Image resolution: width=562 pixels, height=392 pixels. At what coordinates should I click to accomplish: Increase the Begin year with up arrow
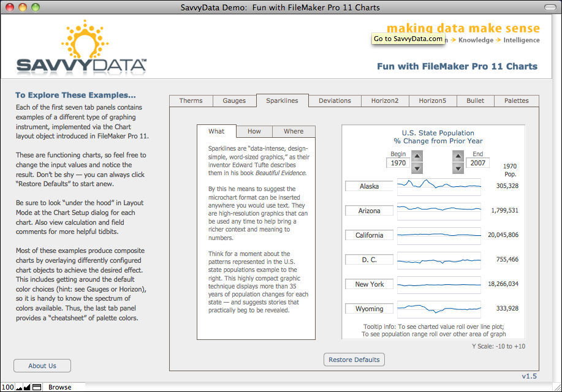[x=417, y=156]
